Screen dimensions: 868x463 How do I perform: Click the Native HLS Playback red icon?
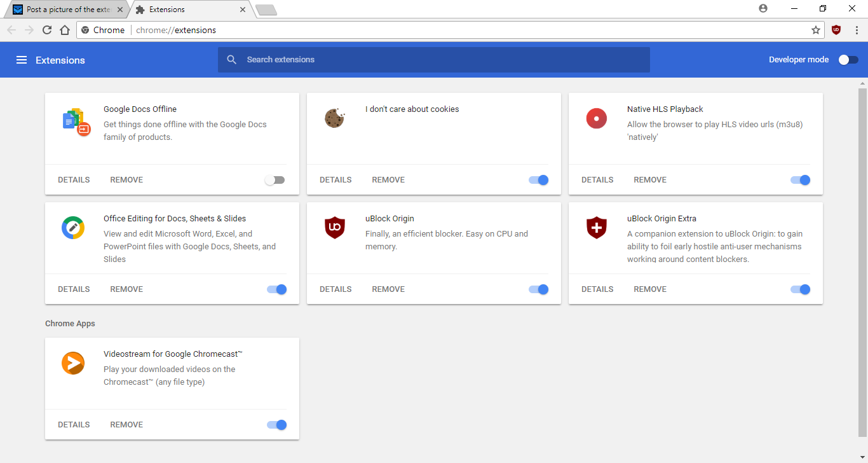597,118
